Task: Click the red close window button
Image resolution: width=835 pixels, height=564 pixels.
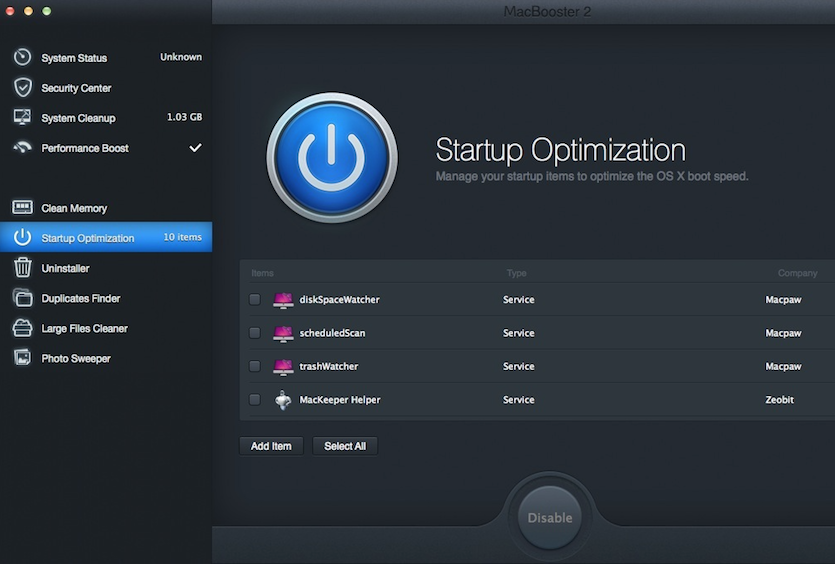Action: click(x=10, y=11)
